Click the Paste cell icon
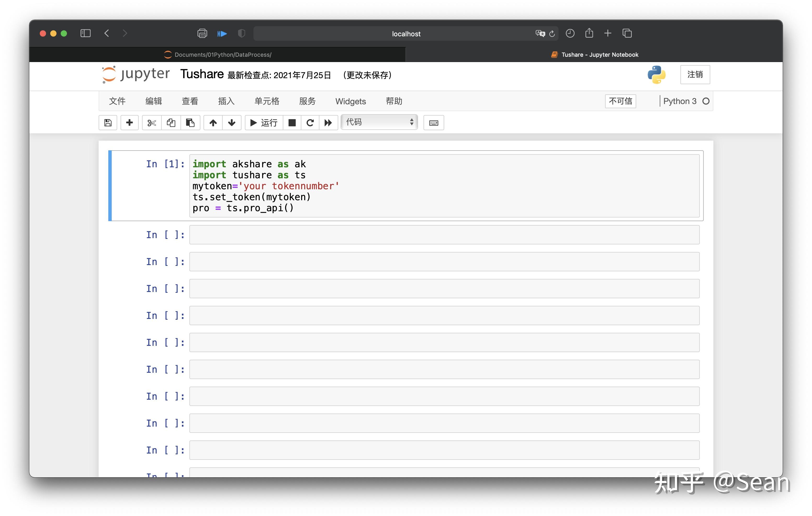This screenshot has width=812, height=516. pos(190,122)
